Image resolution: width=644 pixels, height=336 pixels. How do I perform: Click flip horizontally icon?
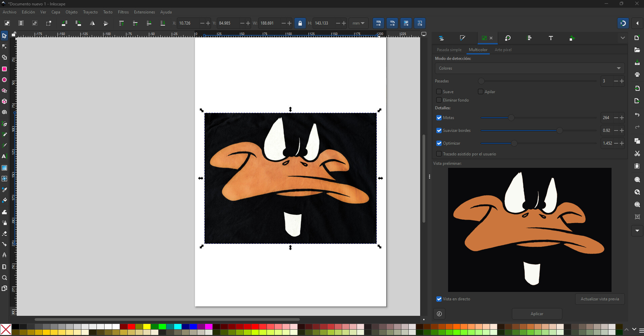click(x=92, y=23)
